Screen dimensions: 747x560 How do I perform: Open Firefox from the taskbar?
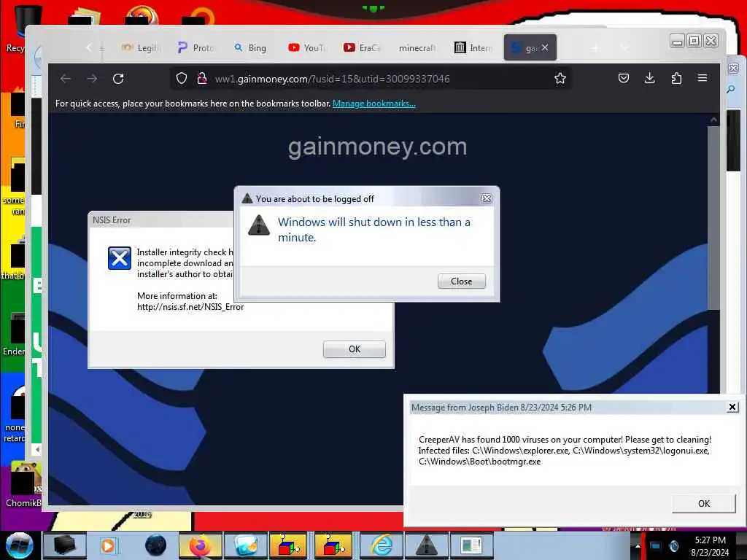click(x=201, y=545)
